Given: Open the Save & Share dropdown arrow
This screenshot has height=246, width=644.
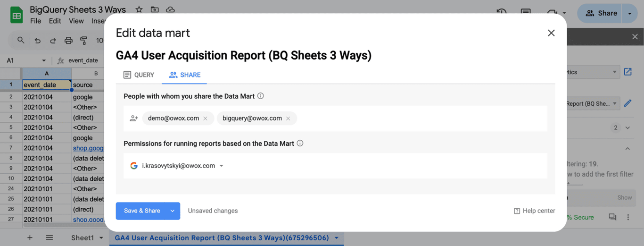Looking at the screenshot, I should tap(173, 211).
